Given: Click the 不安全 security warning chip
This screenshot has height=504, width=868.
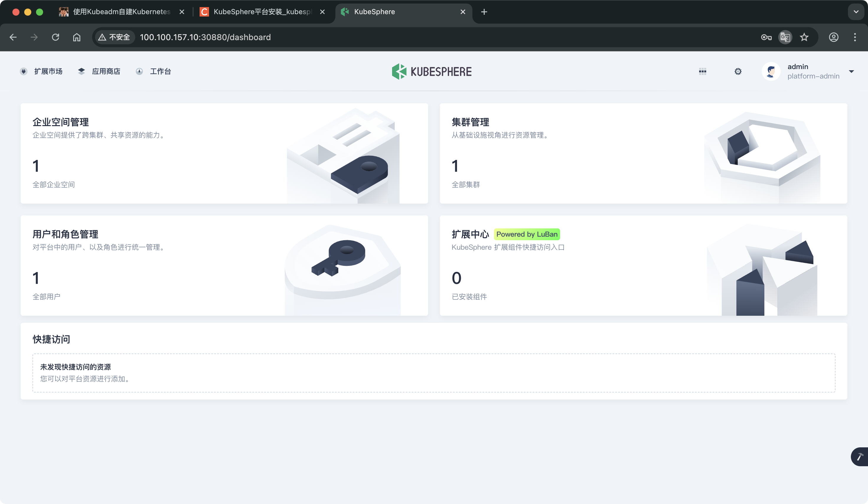Looking at the screenshot, I should tap(114, 37).
